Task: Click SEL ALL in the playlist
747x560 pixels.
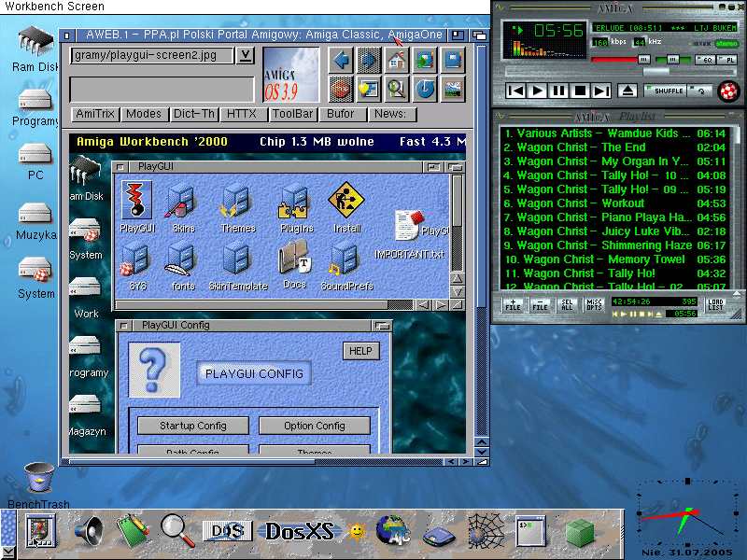Action: pos(567,305)
